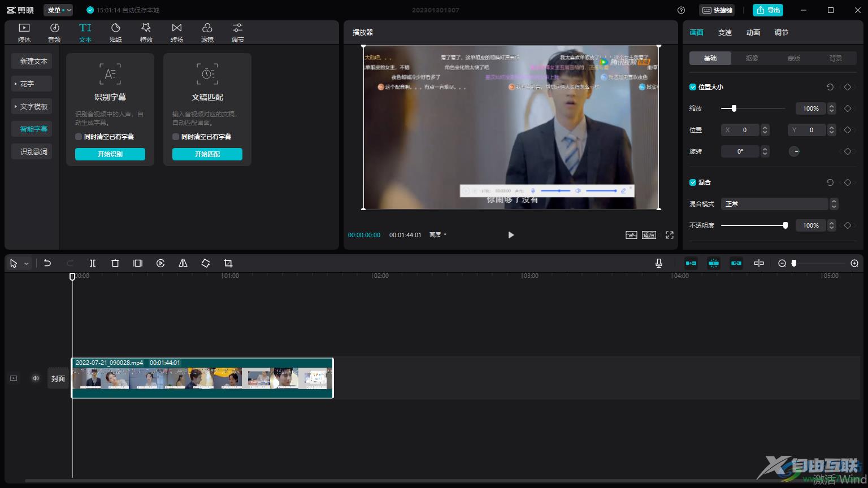Click the waveform scope icon in player

click(631, 235)
